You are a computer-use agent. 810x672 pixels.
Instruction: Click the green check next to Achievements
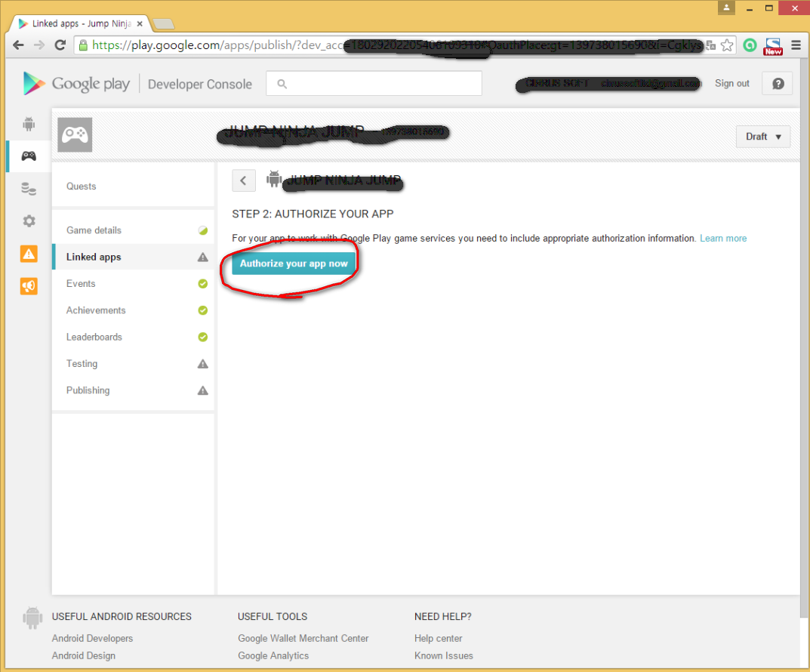pyautogui.click(x=203, y=310)
